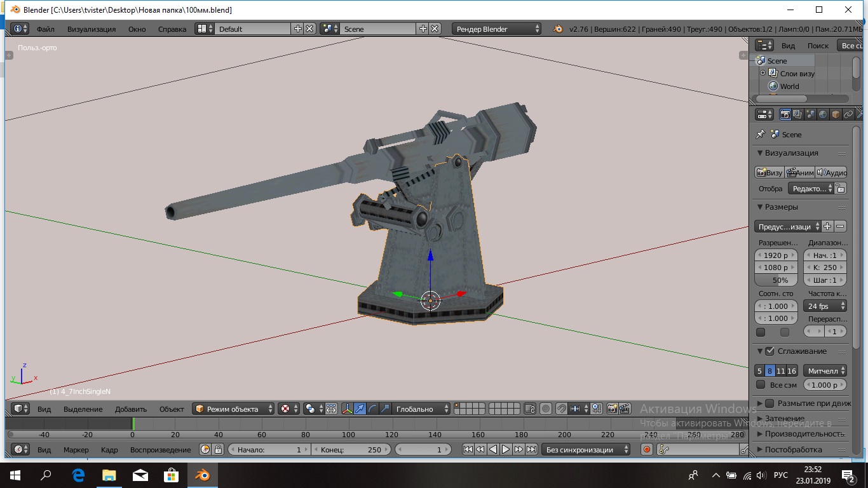This screenshot has width=868, height=488.
Task: Open the World properties tab
Action: tap(823, 115)
